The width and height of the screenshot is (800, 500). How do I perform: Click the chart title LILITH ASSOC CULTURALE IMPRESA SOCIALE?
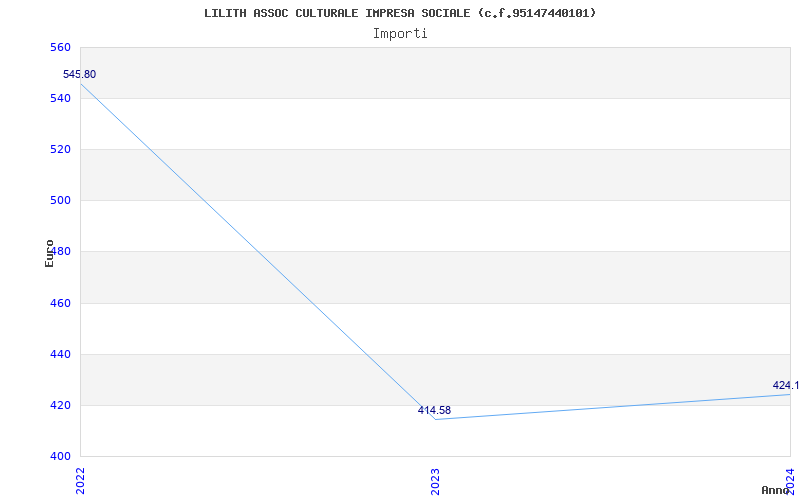coord(400,13)
